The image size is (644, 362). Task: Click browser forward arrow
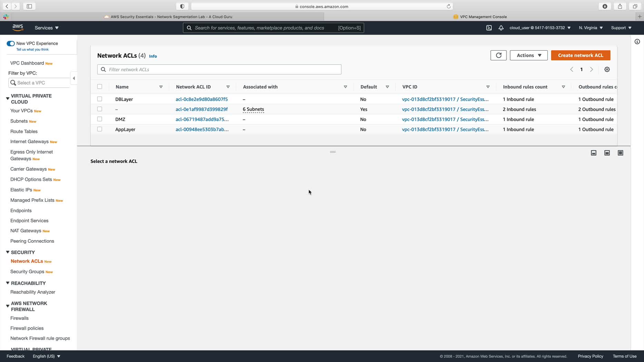[x=16, y=6]
